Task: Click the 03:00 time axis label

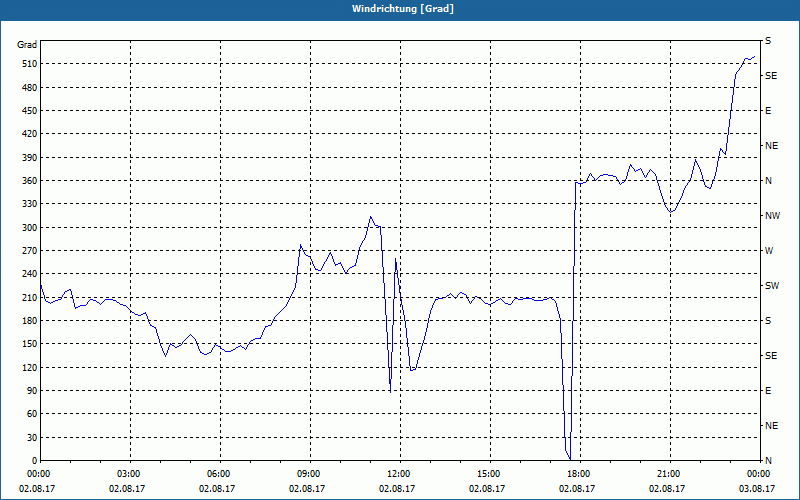Action: pos(131,474)
